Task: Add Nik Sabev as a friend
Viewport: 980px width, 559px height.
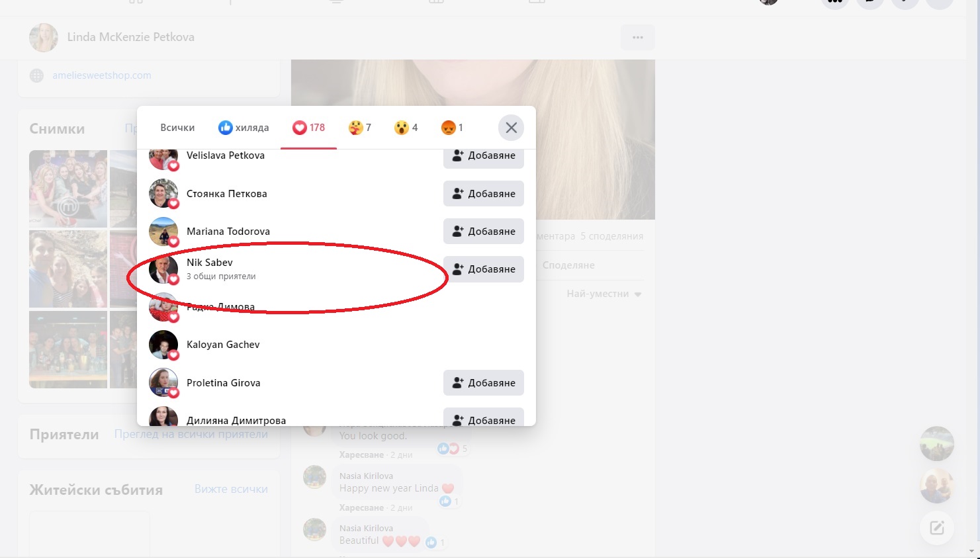Action: point(483,269)
